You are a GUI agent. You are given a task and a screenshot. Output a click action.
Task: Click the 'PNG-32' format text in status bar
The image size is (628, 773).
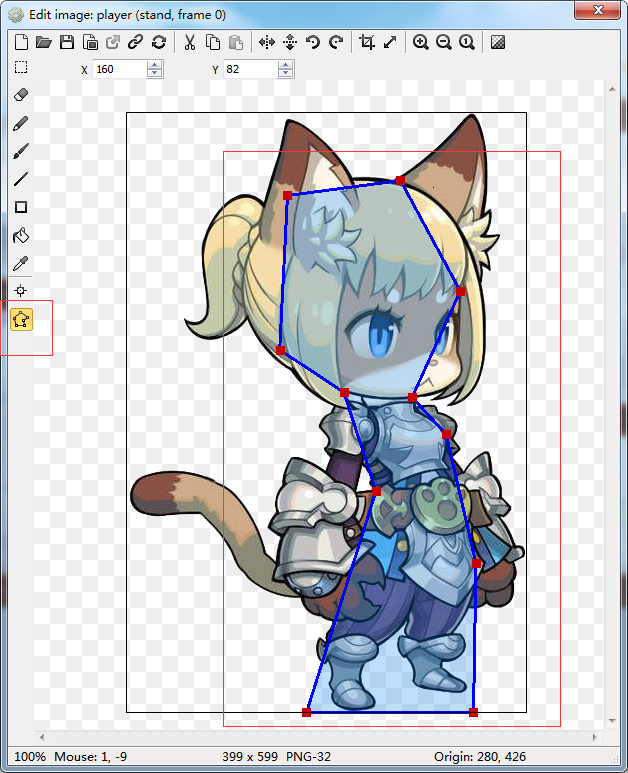308,756
